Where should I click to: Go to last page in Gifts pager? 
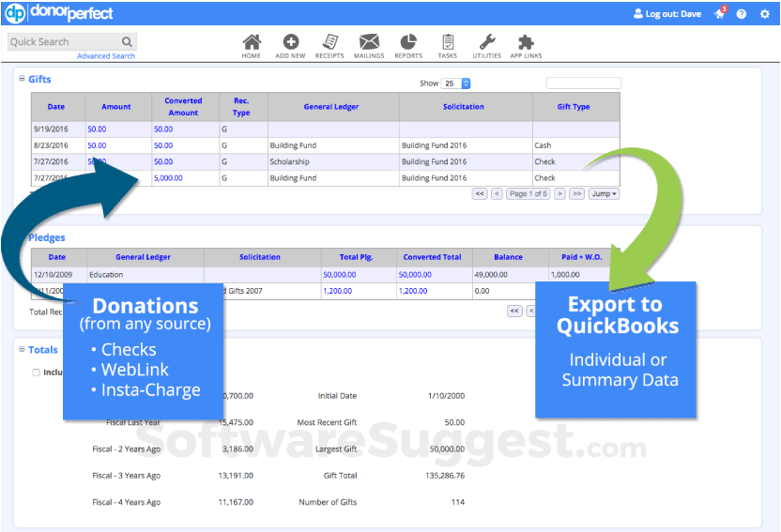coord(576,193)
